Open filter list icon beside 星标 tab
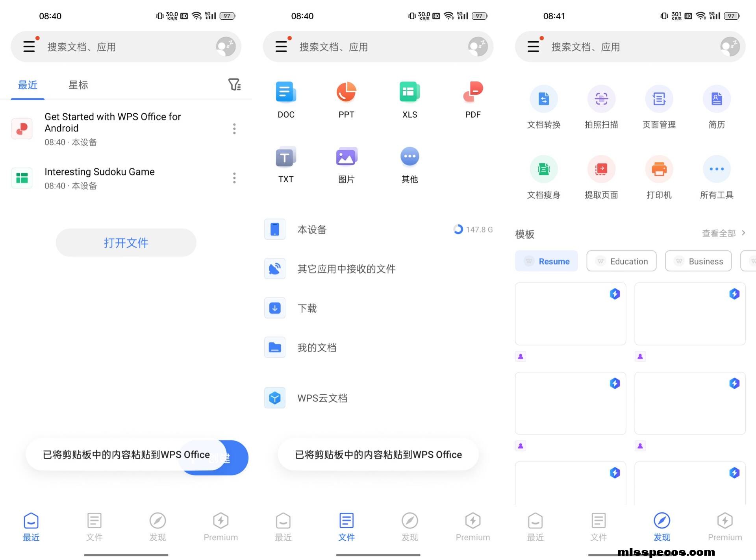 (234, 84)
